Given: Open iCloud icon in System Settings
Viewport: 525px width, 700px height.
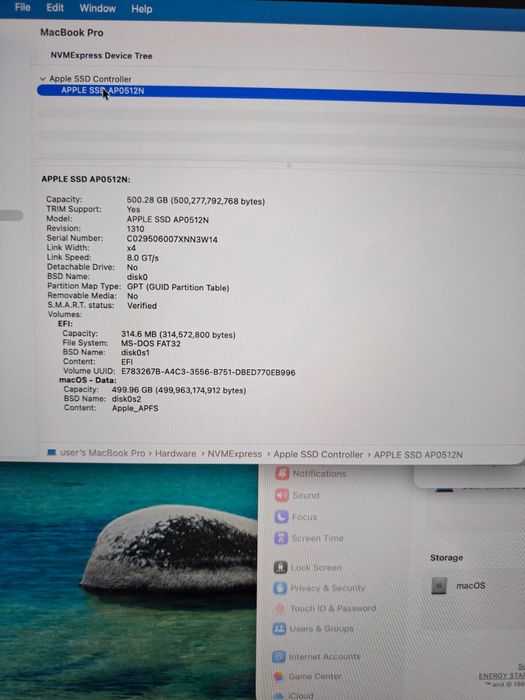Looking at the screenshot, I should 279,695.
